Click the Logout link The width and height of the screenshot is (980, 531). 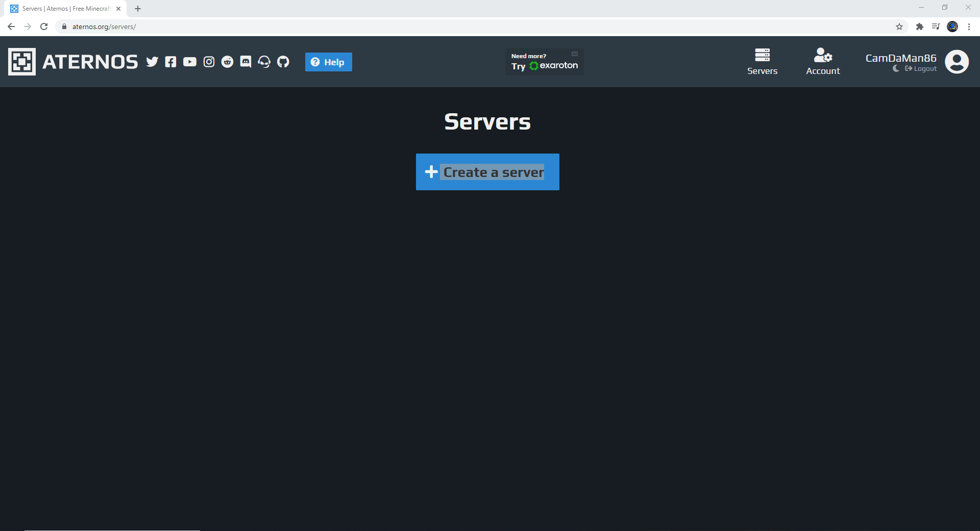(921, 68)
